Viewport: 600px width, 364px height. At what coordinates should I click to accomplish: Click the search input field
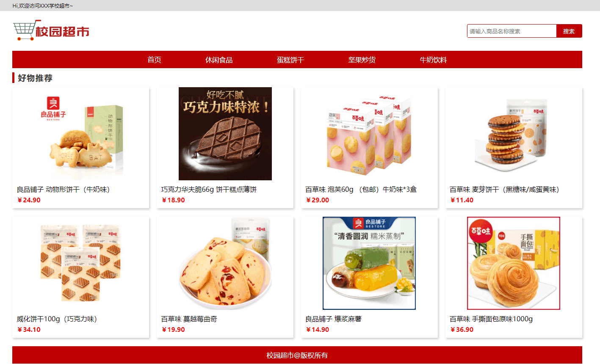point(512,31)
